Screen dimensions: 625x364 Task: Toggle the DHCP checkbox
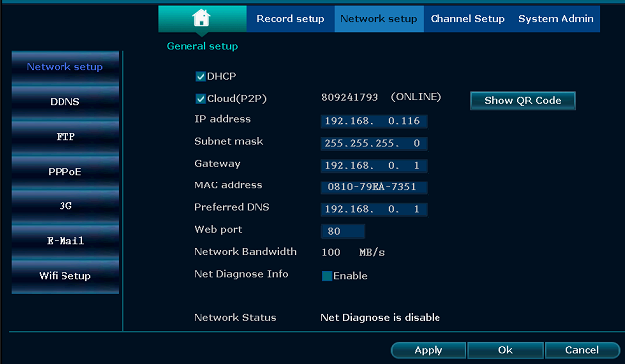[x=200, y=76]
